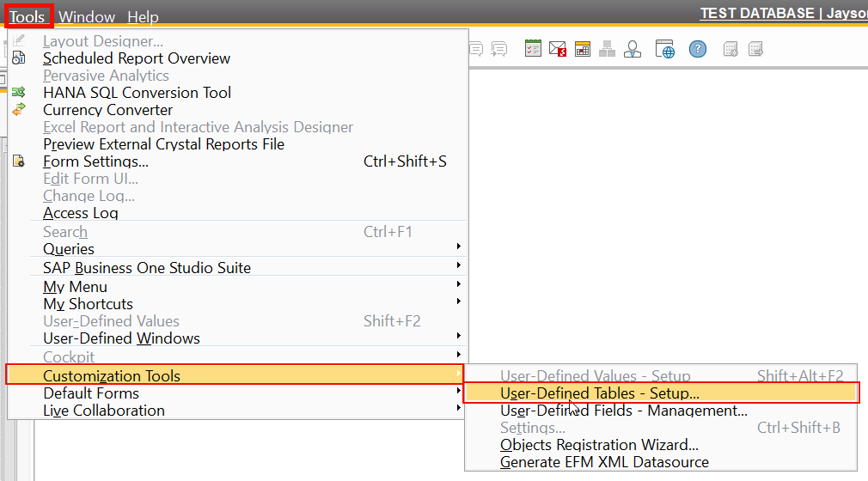Choose User-Defined Tables - Setup...
868x481 pixels.
(662, 393)
